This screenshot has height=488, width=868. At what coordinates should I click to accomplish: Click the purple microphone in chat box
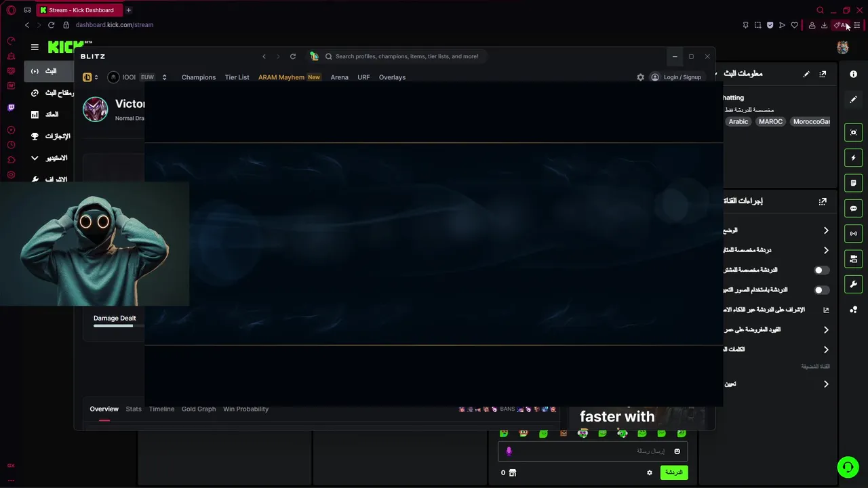[509, 451]
